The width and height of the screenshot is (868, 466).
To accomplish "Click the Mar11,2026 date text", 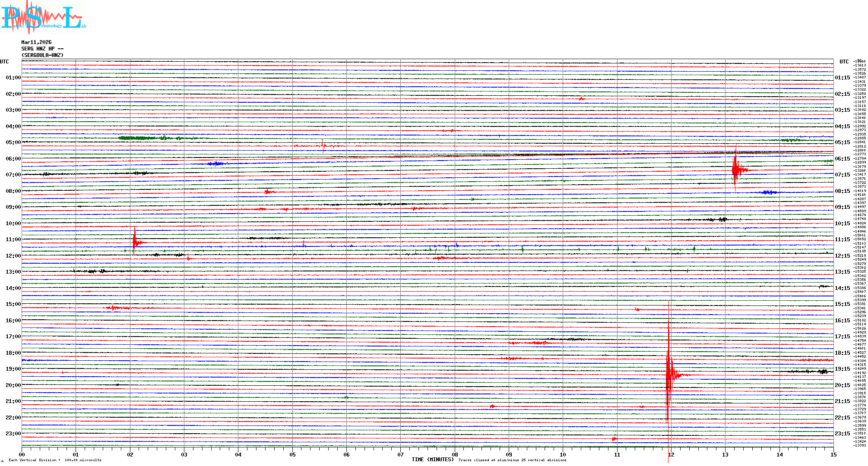I will (x=36, y=42).
